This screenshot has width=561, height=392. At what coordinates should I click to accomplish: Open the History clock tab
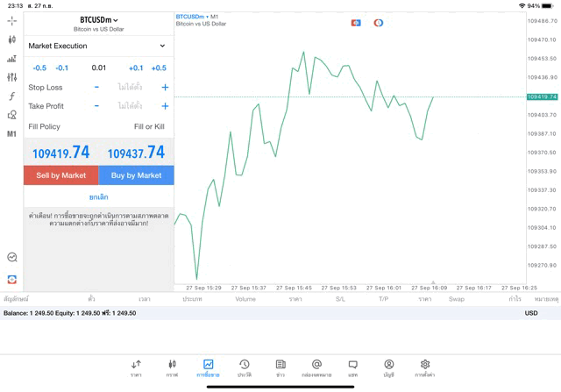tap(245, 367)
